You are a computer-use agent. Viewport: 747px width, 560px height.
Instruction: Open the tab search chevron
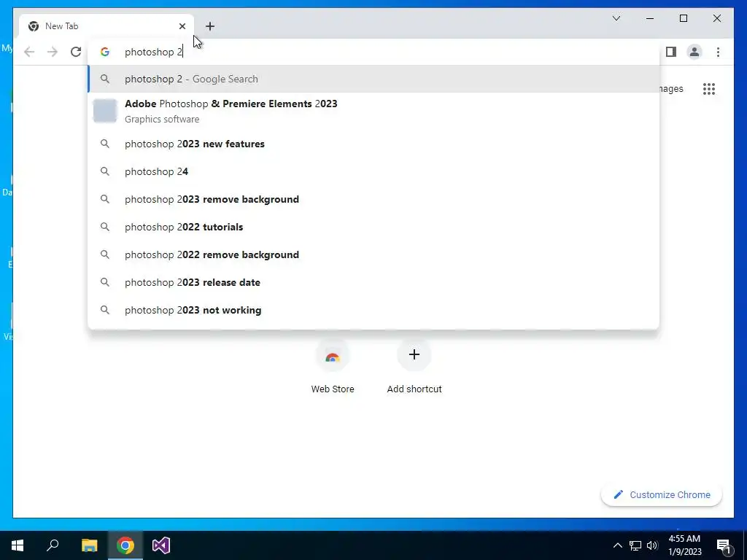pyautogui.click(x=616, y=18)
